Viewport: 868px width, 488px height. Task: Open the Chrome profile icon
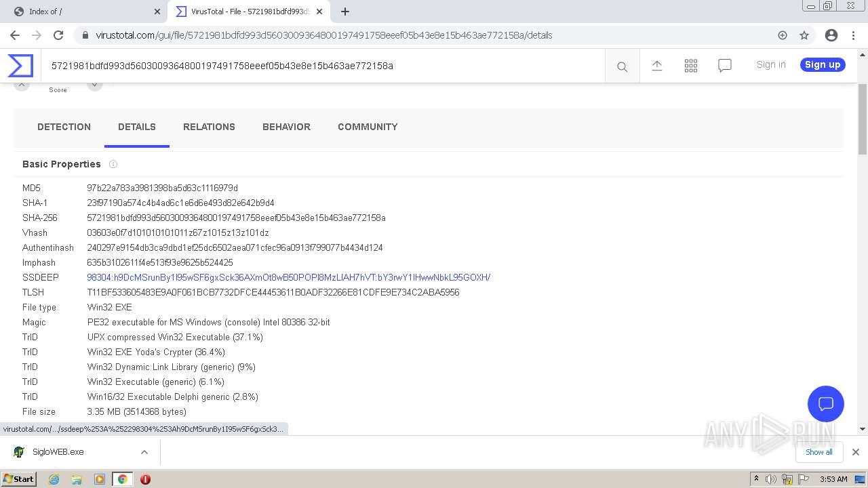tap(831, 35)
